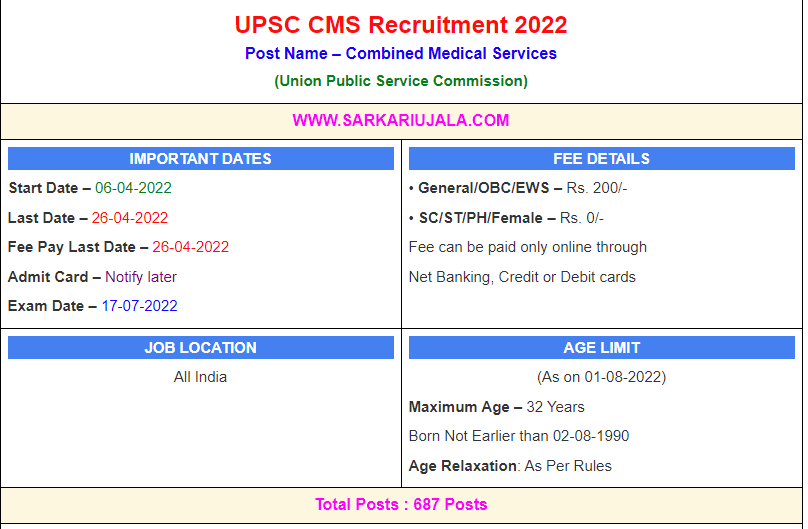This screenshot has height=529, width=808.
Task: Click the Start Date 06-04-2022 value
Action: click(x=133, y=188)
